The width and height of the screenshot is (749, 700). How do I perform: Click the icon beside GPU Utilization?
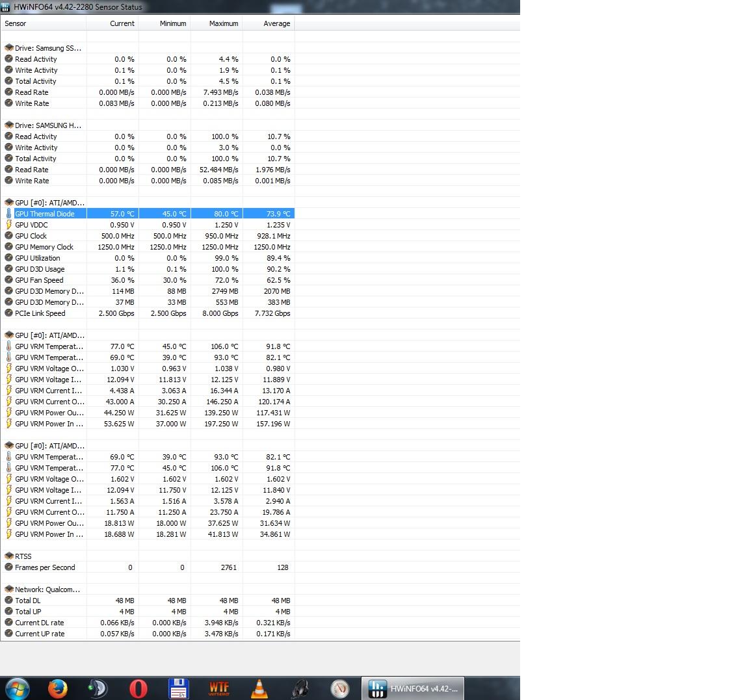click(8, 257)
